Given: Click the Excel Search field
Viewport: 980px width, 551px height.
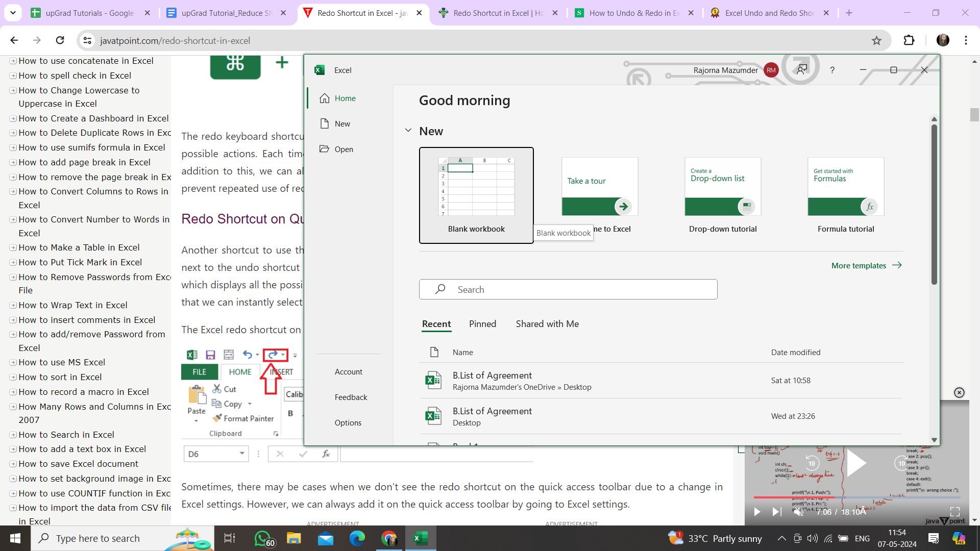Looking at the screenshot, I should pyautogui.click(x=568, y=289).
